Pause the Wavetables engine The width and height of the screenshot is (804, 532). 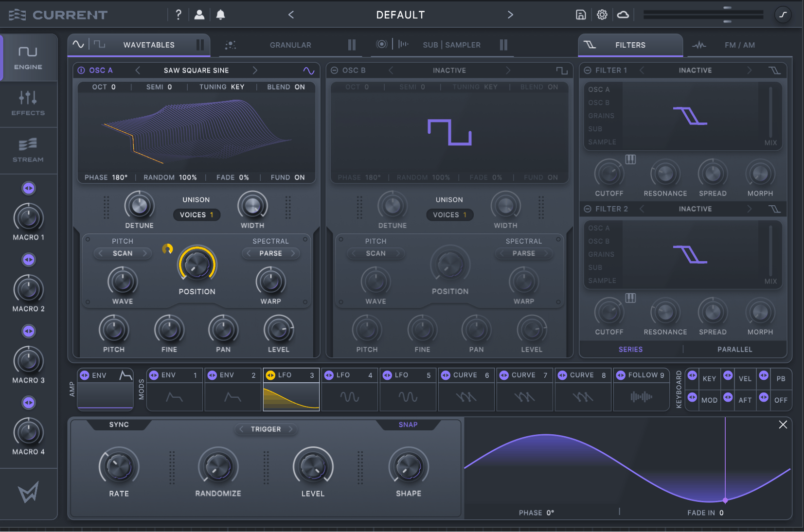click(200, 45)
